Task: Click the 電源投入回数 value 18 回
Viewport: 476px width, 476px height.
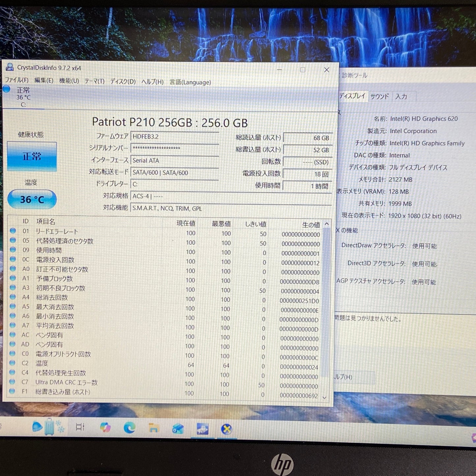Action: pos(308,174)
